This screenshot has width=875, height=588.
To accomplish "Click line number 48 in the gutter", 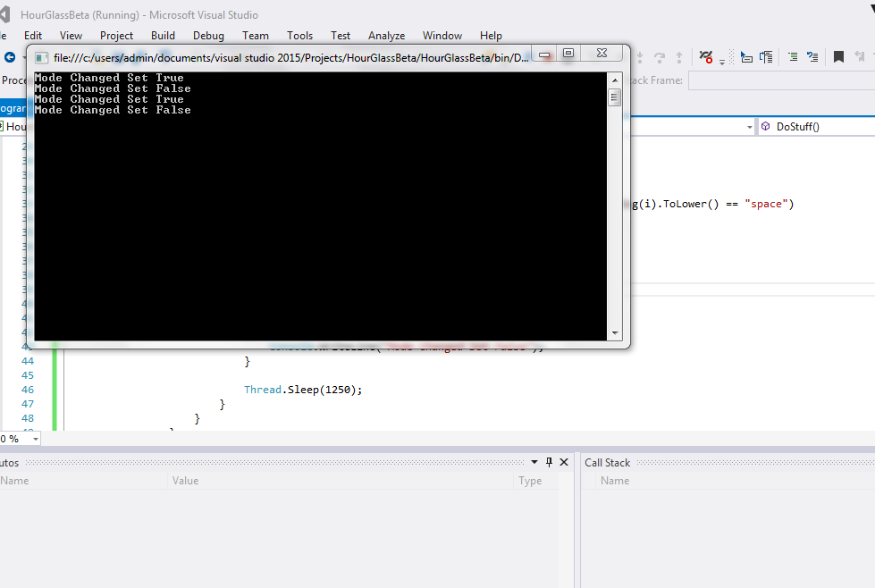I will pos(28,418).
